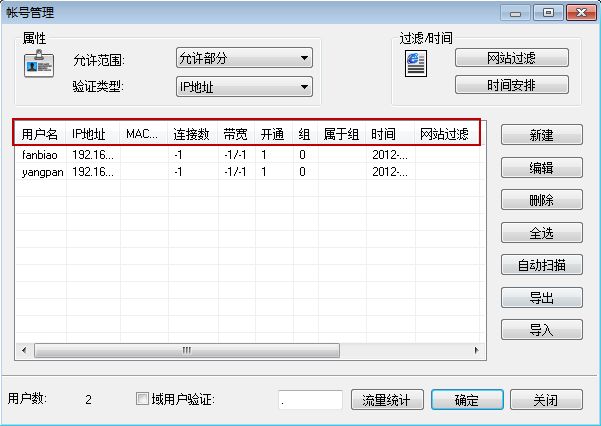Click the 编辑 button
This screenshot has width=601, height=426.
click(x=542, y=168)
